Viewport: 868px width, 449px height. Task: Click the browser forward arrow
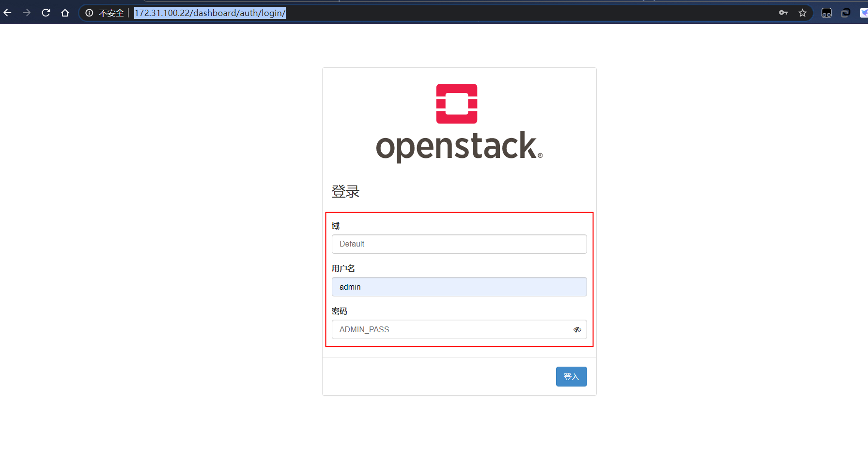click(x=27, y=13)
